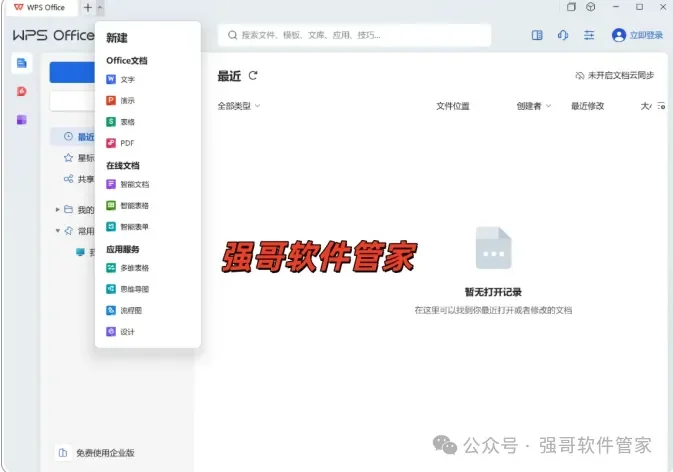Image resolution: width=673 pixels, height=472 pixels.
Task: Click the magnifier search icon
Action: click(232, 35)
